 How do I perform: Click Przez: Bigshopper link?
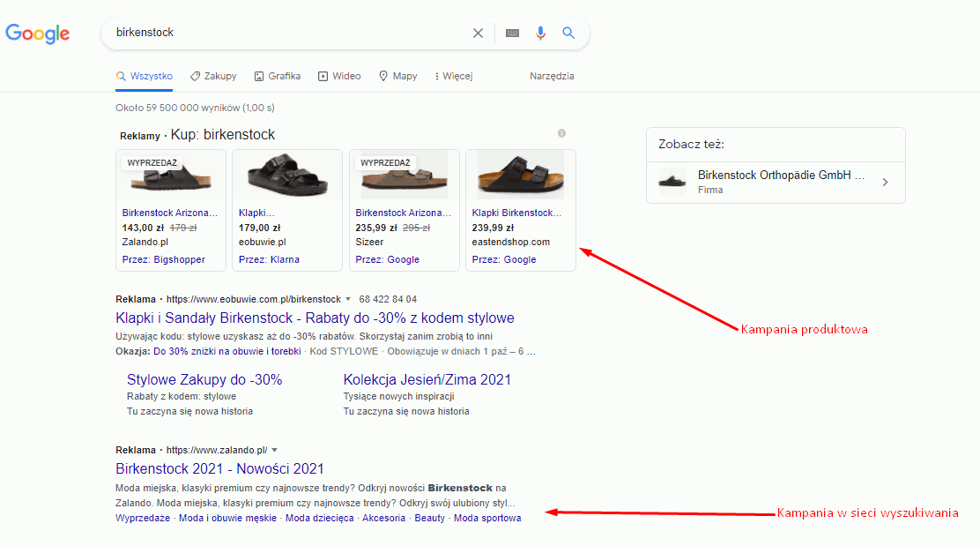(x=164, y=259)
